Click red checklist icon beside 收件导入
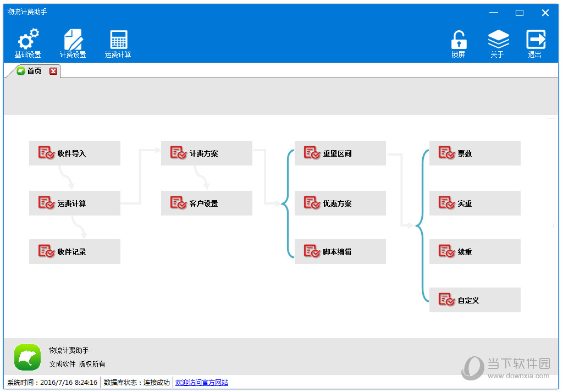 pyautogui.click(x=46, y=152)
